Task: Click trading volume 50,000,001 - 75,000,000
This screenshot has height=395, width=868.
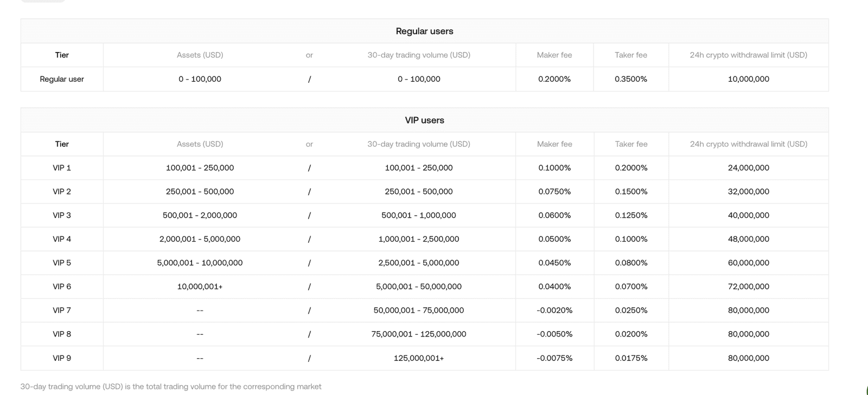Action: (419, 310)
